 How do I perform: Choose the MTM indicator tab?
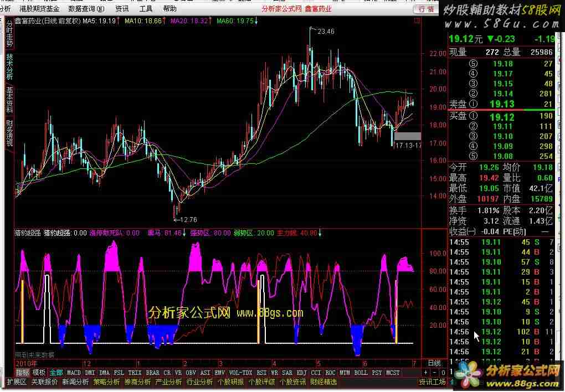click(x=345, y=373)
